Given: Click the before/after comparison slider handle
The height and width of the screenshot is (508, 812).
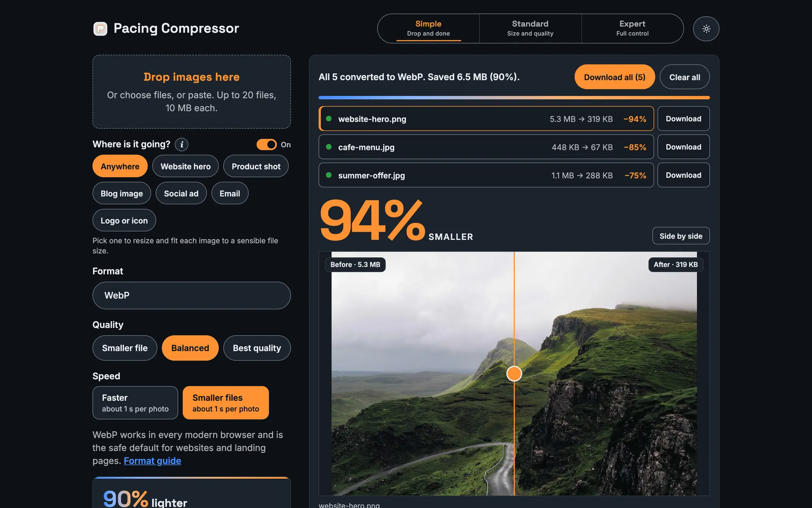Looking at the screenshot, I should 514,373.
